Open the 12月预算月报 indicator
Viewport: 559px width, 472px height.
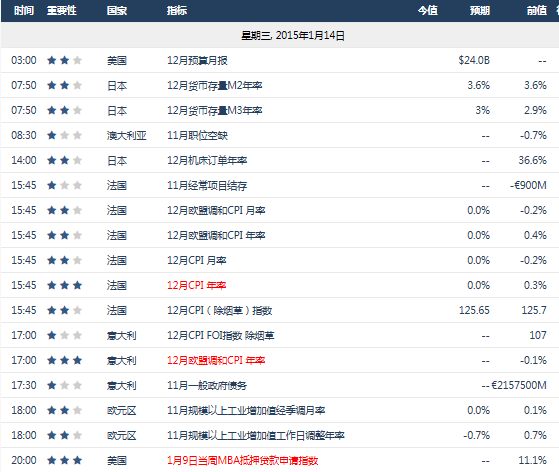point(197,61)
